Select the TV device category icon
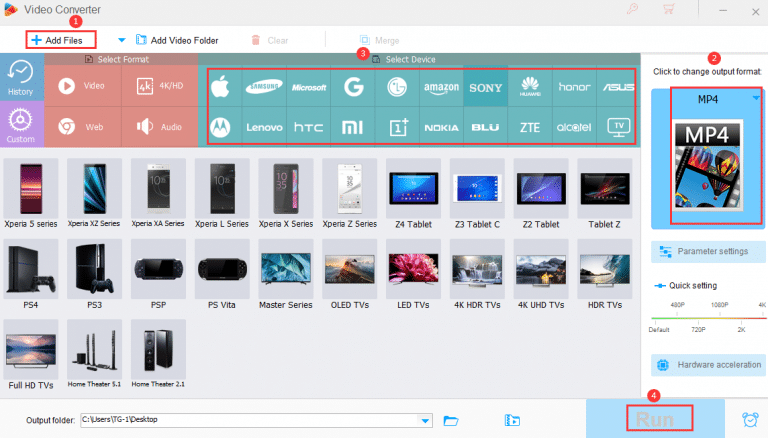The height and width of the screenshot is (438, 768). point(619,127)
